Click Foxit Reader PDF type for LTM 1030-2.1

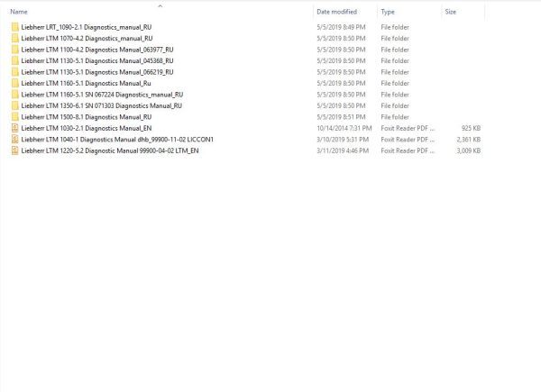click(x=408, y=128)
